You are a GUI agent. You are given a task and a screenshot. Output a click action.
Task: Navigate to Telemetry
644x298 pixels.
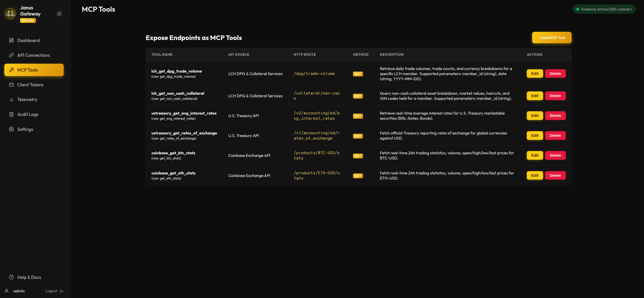(x=34, y=99)
